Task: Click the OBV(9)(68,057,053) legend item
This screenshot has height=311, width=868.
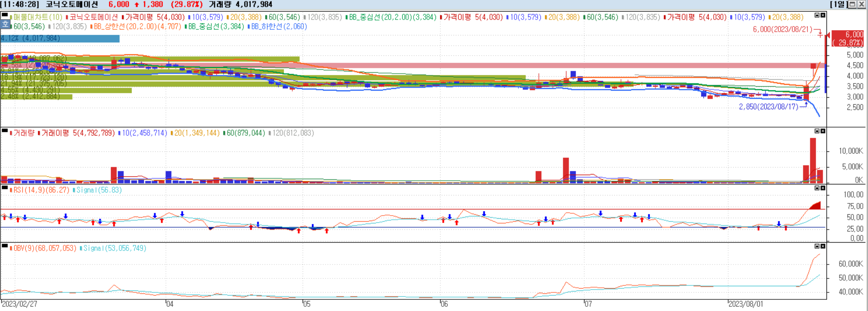Action: tap(43, 249)
